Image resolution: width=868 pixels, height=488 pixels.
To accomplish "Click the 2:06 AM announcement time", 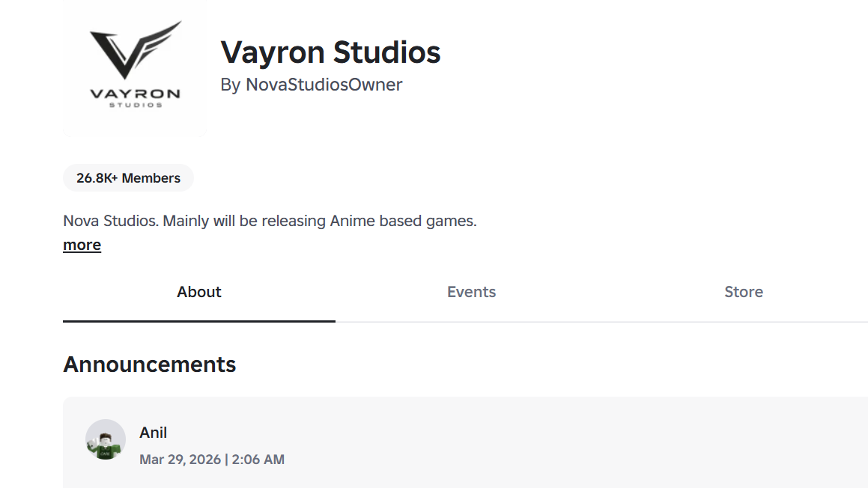I will (258, 460).
